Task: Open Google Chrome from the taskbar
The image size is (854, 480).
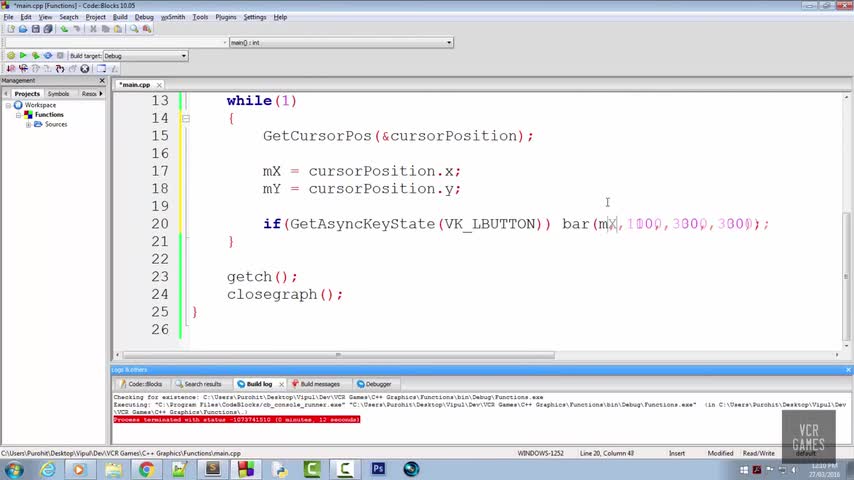Action: point(146,469)
